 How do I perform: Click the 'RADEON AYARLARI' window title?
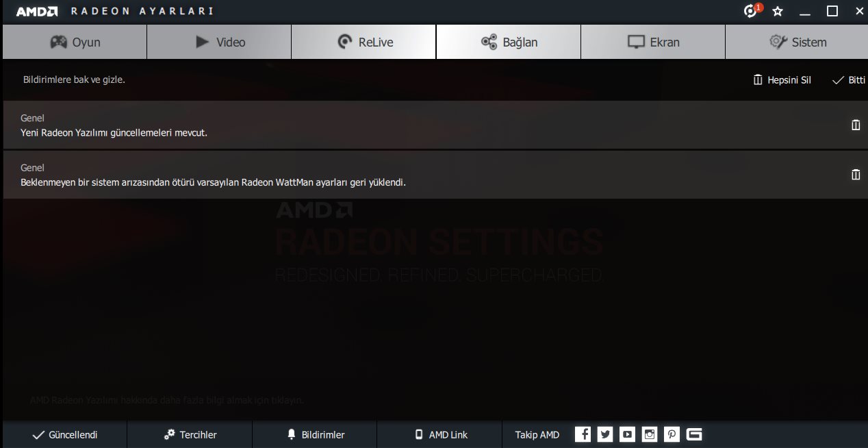pos(142,12)
